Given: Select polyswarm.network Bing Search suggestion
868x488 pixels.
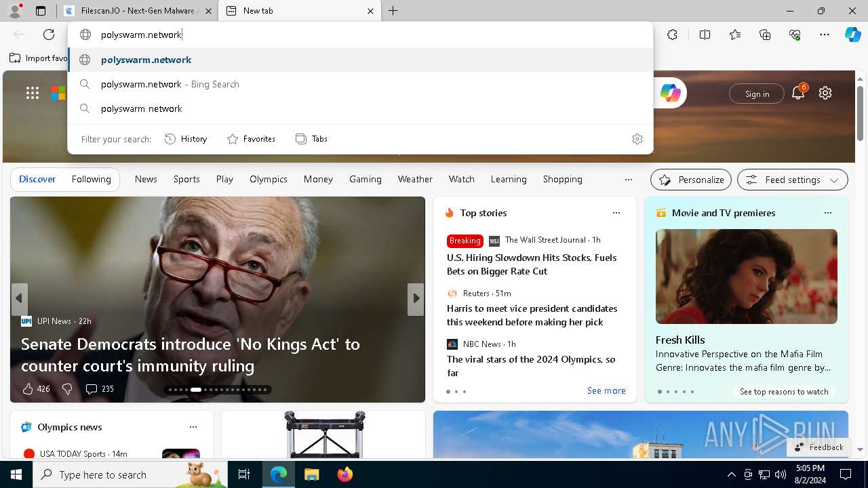Looking at the screenshot, I should [x=360, y=84].
